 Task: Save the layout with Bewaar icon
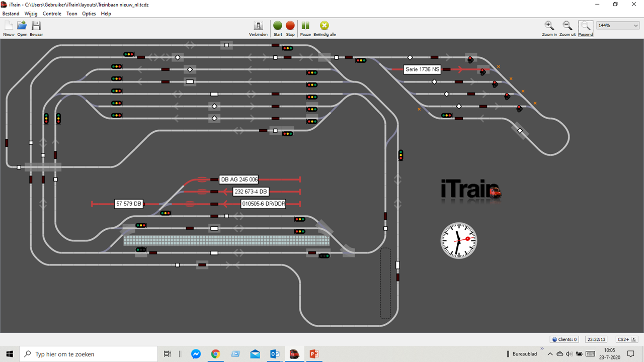(x=36, y=29)
